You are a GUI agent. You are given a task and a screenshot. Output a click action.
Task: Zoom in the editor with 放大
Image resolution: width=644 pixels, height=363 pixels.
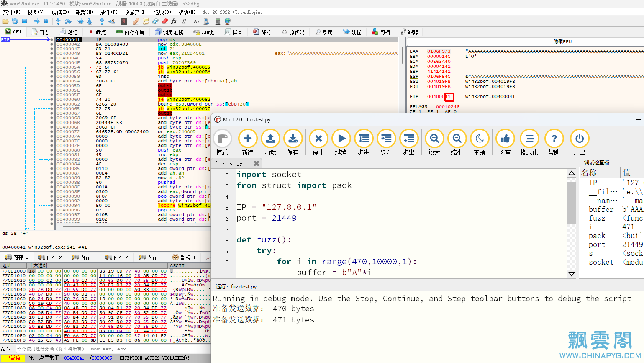(x=434, y=143)
